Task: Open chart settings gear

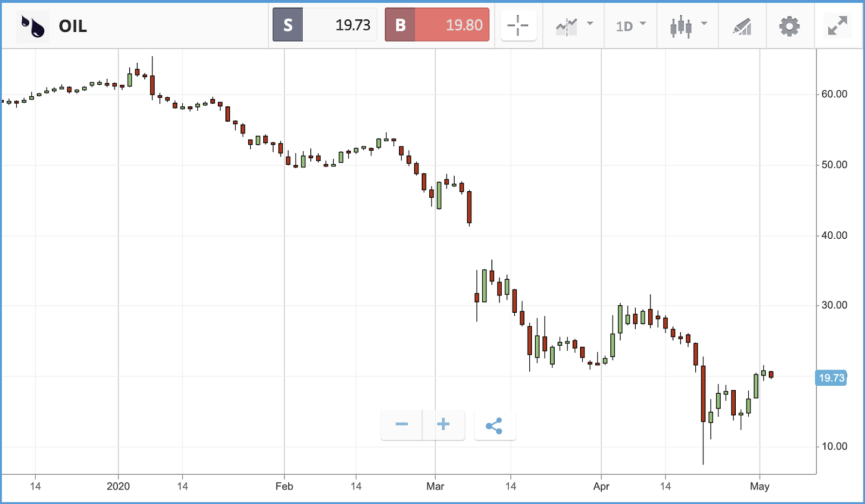Action: click(x=789, y=26)
